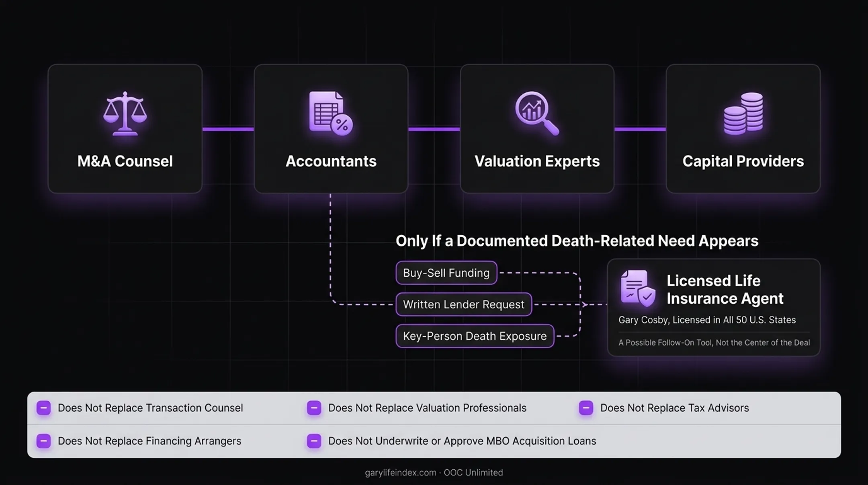Screen dimensions: 868x485
Task: Click 'Does Not Replace Transaction Counsel' text
Action: 150,408
